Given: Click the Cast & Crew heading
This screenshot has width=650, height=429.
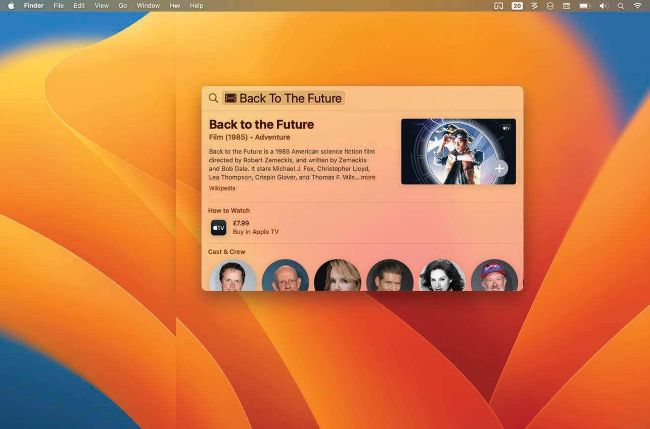Looking at the screenshot, I should point(227,252).
